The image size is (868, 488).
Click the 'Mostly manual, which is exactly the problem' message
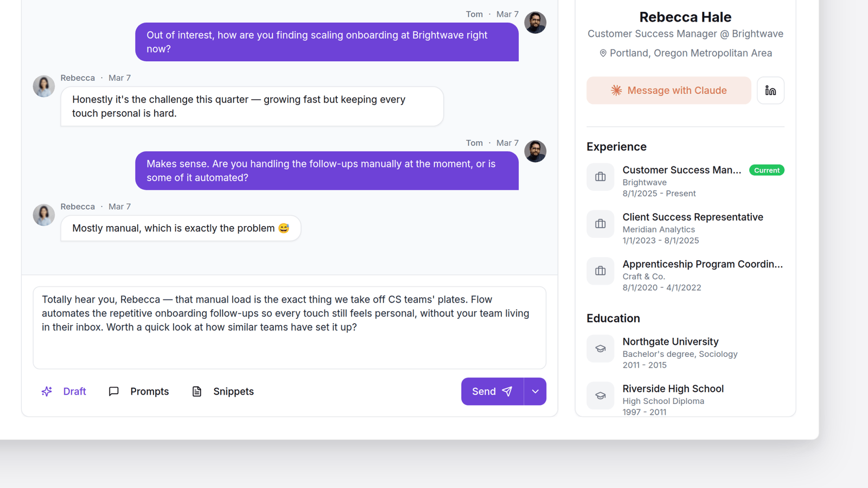[181, 228]
